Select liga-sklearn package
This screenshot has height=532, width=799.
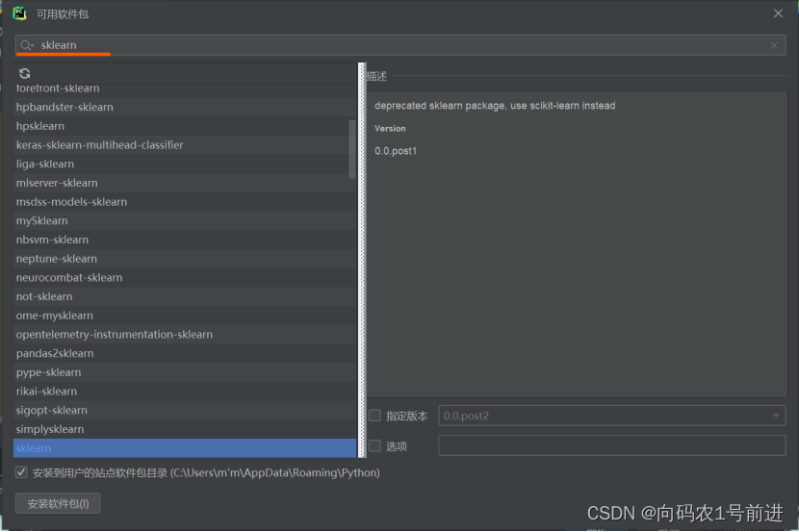coord(185,164)
